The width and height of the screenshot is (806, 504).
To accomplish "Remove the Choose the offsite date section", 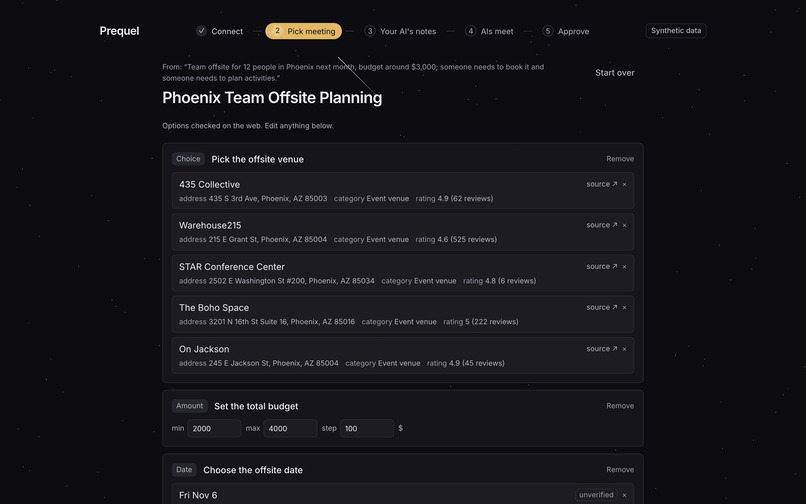I will click(620, 470).
